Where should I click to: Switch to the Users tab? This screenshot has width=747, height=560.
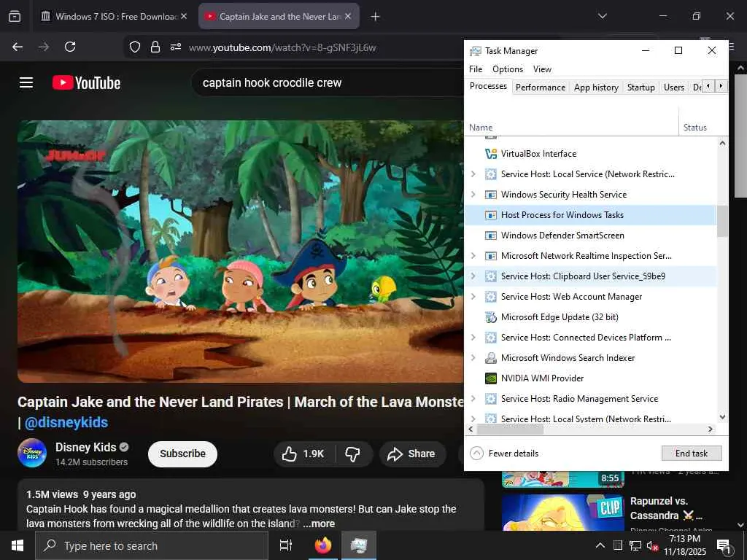pos(673,87)
